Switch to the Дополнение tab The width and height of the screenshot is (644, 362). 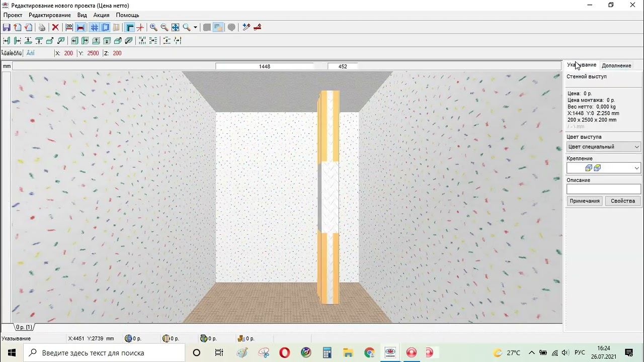pyautogui.click(x=616, y=65)
